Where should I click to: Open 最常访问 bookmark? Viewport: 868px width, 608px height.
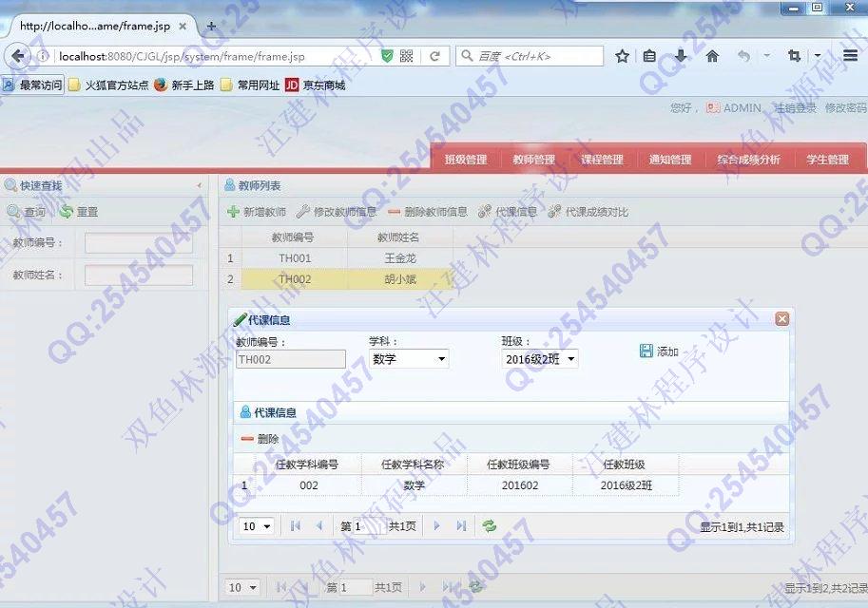click(x=32, y=85)
